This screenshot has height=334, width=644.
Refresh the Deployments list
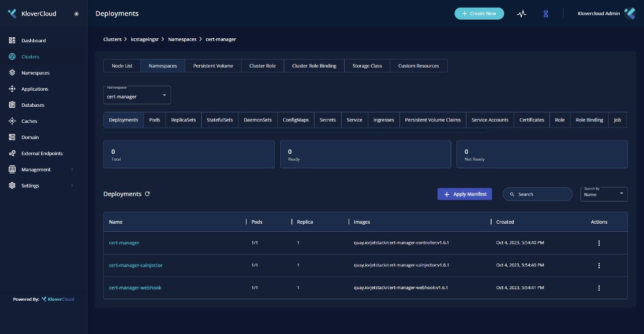(147, 194)
